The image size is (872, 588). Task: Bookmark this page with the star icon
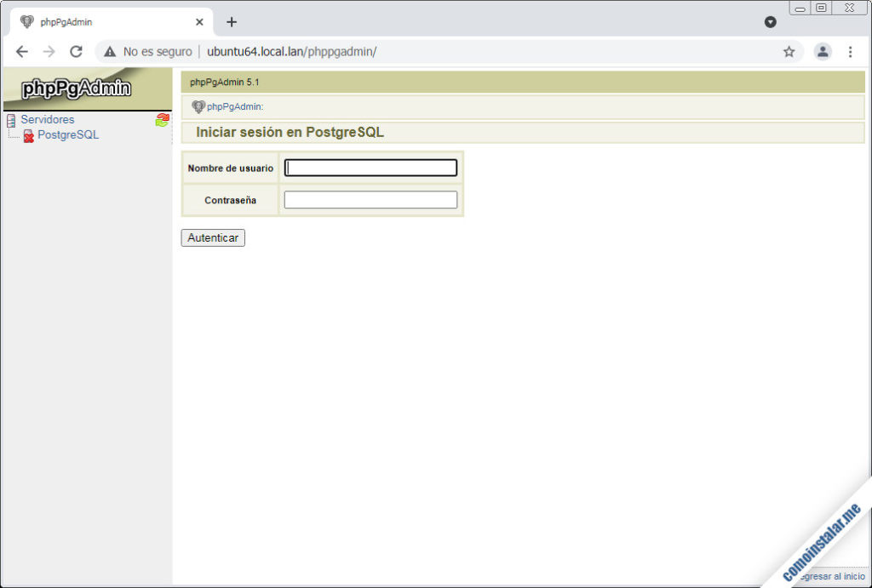coord(789,52)
